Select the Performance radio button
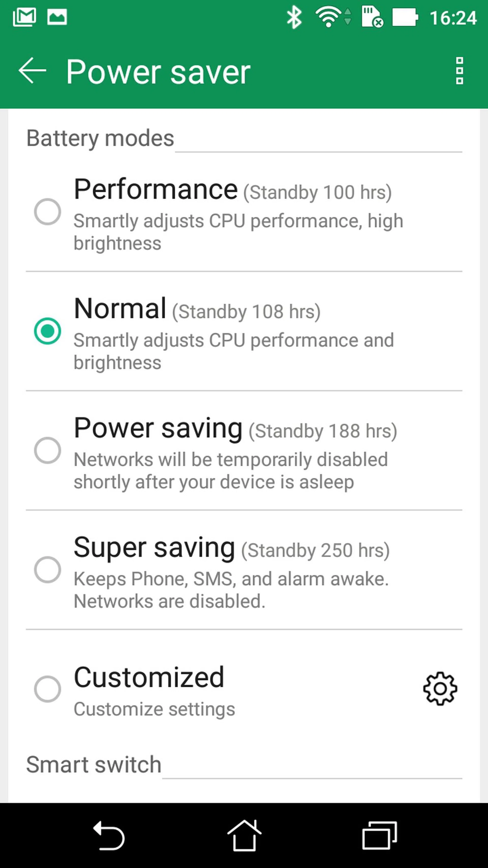Screen dimensions: 488x868 (x=48, y=212)
